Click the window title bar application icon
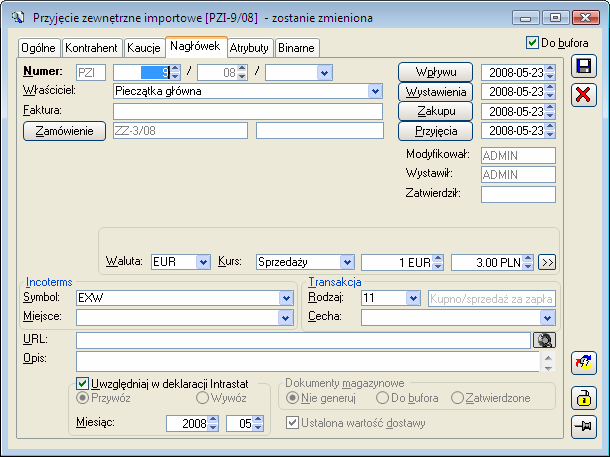This screenshot has width=610, height=457. click(x=18, y=18)
